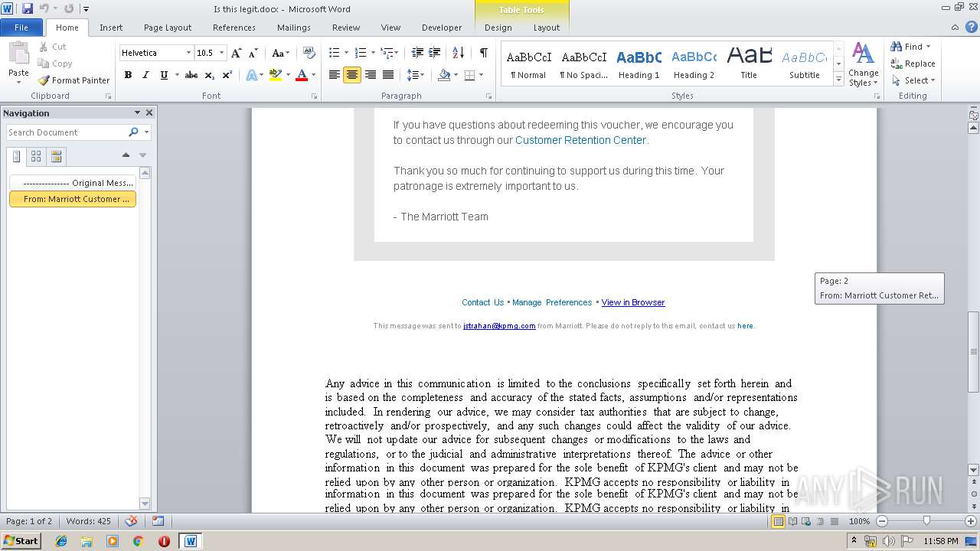
Task: Apply Borders to selection
Action: (x=469, y=75)
